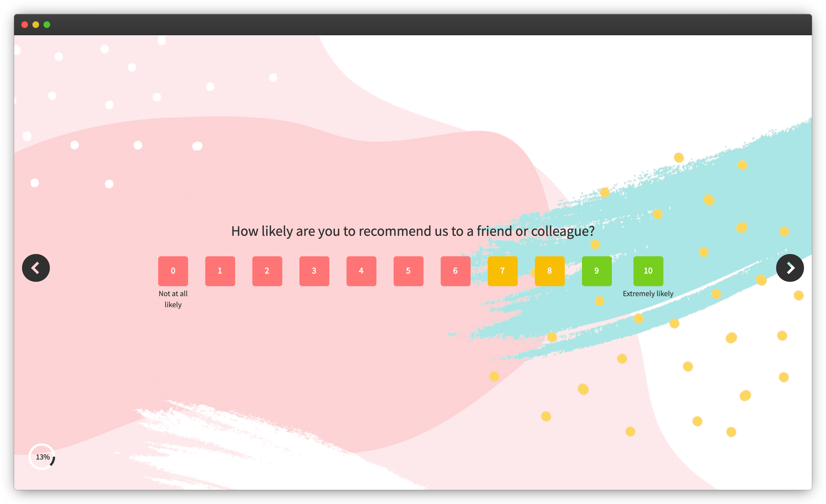
Task: Pick rating 2 on the scale
Action: pos(267,271)
